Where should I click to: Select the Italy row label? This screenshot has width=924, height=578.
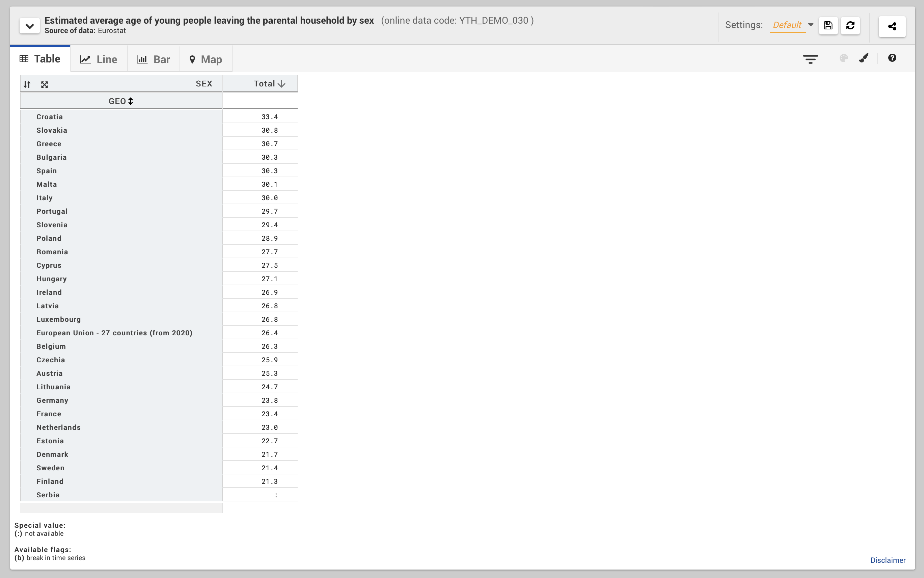coord(45,198)
